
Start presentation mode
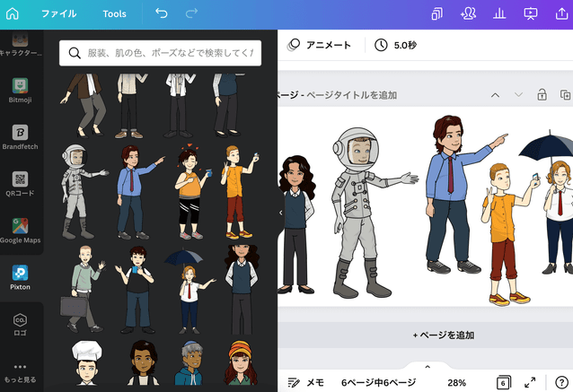[530, 13]
